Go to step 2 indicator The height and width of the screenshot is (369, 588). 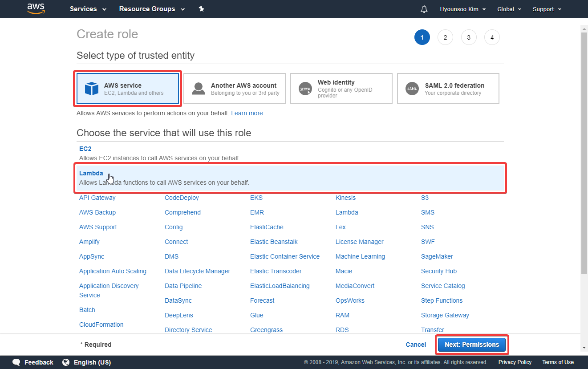tap(445, 37)
